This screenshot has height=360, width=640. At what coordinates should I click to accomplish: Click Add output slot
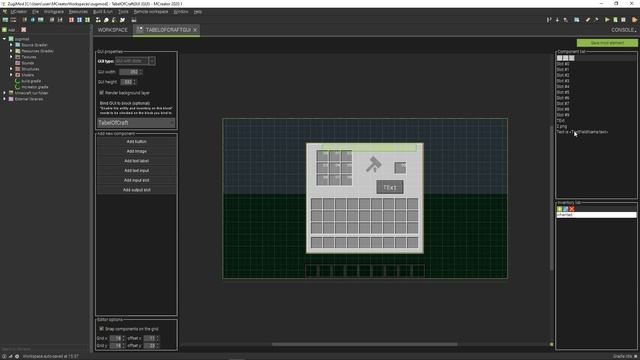click(136, 190)
